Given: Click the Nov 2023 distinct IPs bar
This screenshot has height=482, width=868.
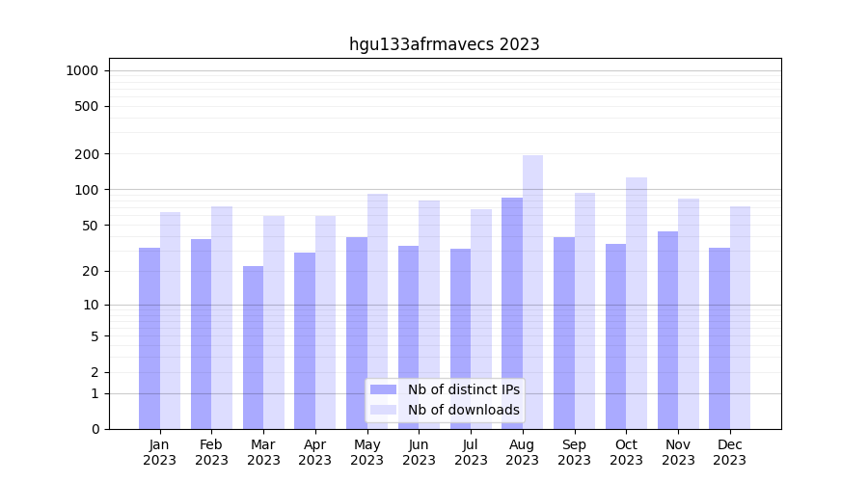Looking at the screenshot, I should point(667,330).
